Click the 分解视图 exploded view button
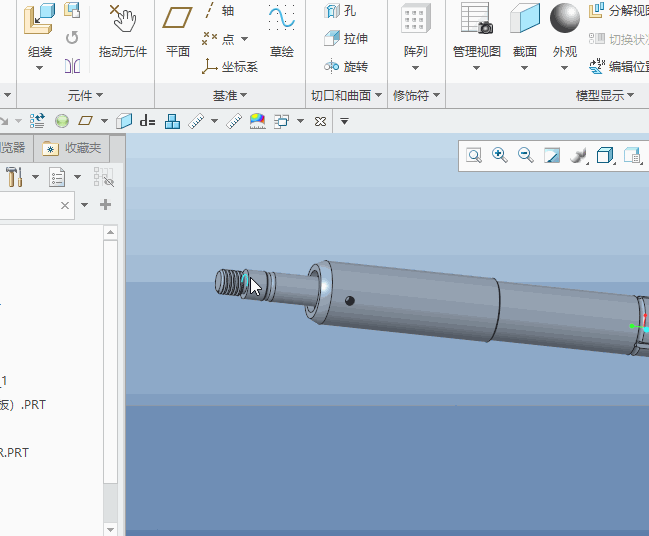The image size is (649, 536). tap(618, 11)
